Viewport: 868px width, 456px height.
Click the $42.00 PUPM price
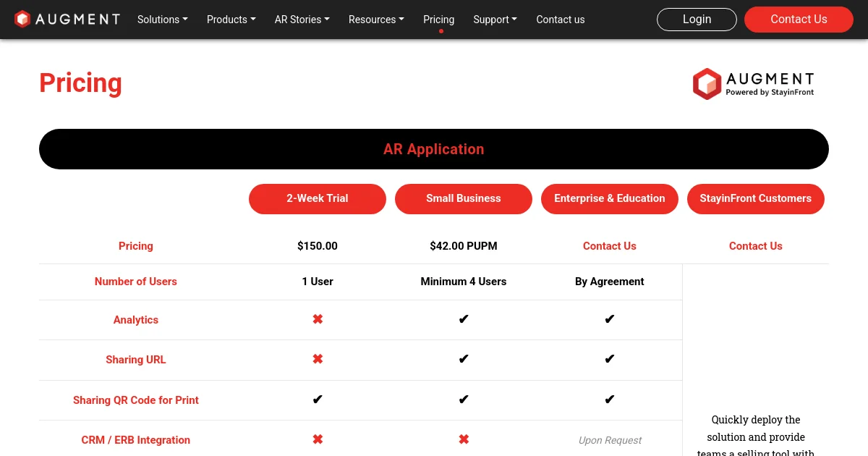pos(464,246)
